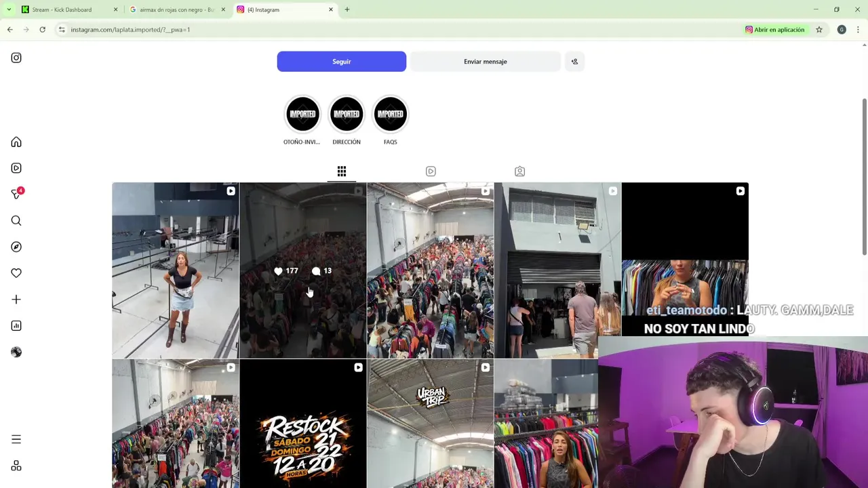Viewport: 868px width, 488px height.
Task: Follow the account with Seguir button
Action: 342,62
